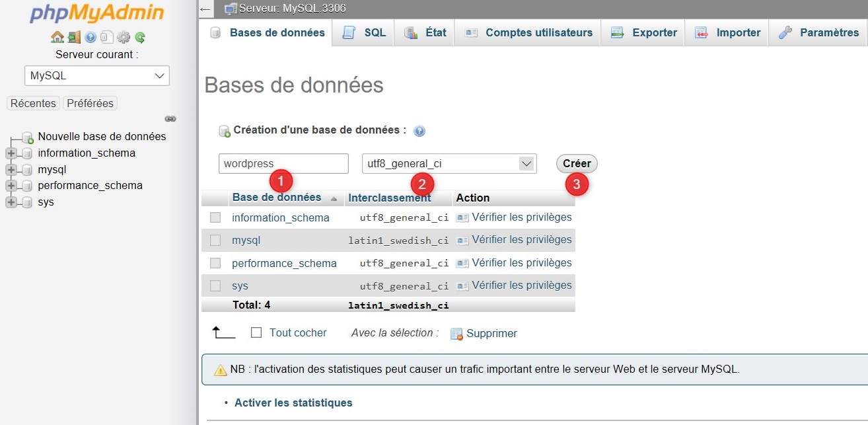
Task: Tick the mysql row checkbox
Action: coord(215,240)
